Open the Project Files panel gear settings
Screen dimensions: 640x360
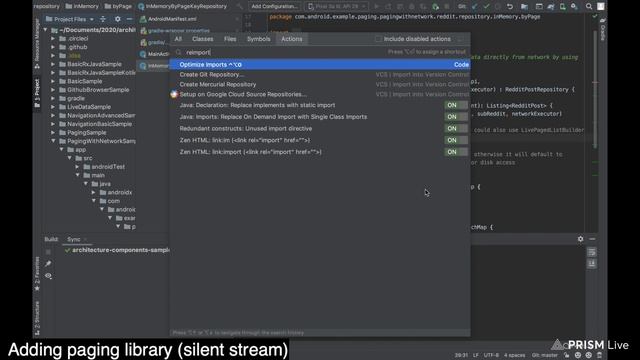(x=118, y=19)
